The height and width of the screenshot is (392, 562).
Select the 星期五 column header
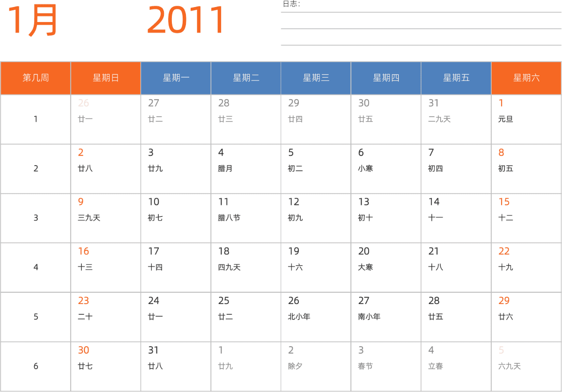(456, 78)
